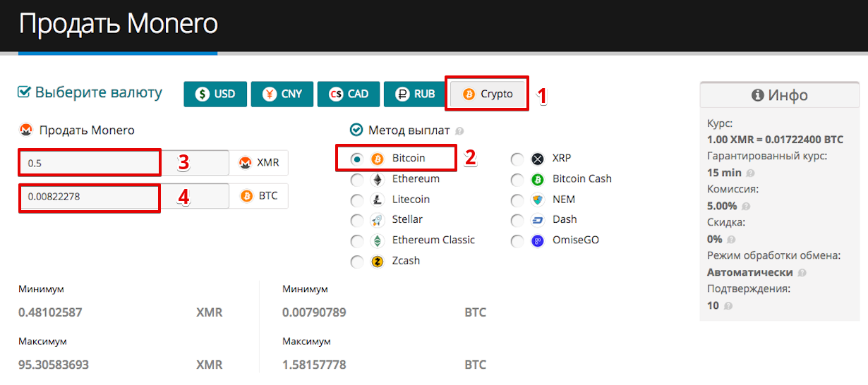Select the USD currency button
This screenshot has height=385, width=868.
pos(215,94)
